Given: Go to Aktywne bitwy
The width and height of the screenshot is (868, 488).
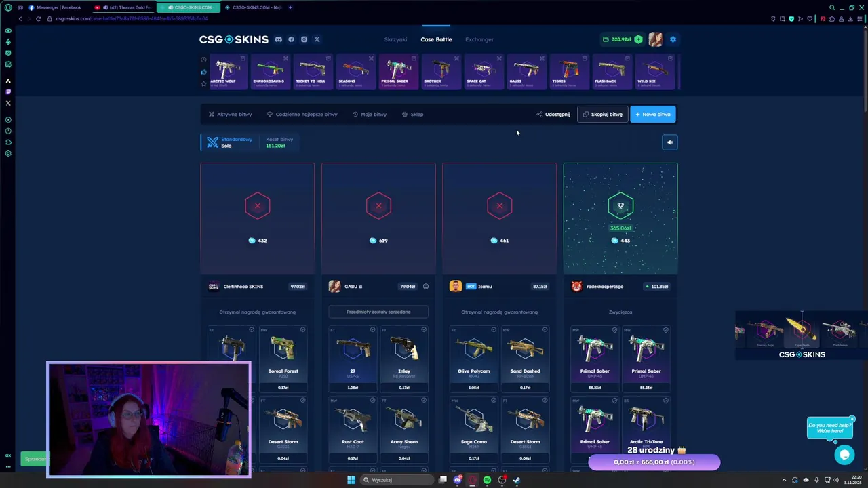Looking at the screenshot, I should tap(230, 114).
